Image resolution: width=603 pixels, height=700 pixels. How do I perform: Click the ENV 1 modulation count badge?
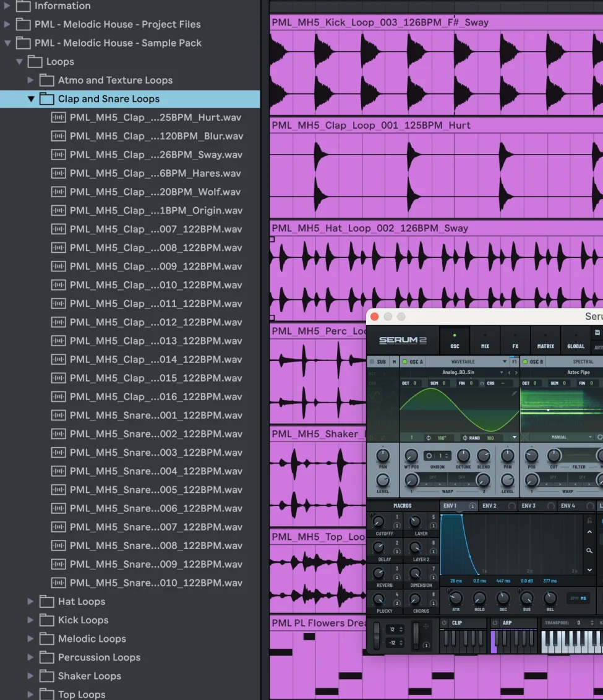tap(473, 506)
